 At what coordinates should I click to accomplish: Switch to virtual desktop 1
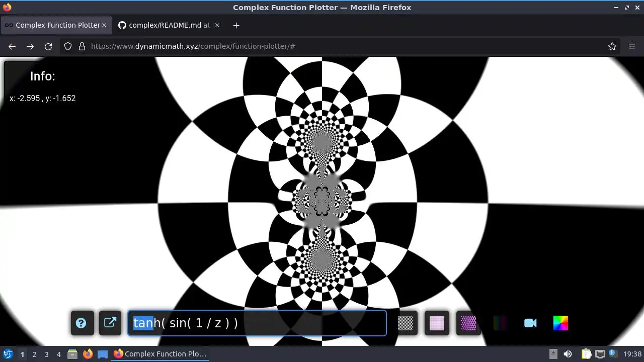[22, 354]
